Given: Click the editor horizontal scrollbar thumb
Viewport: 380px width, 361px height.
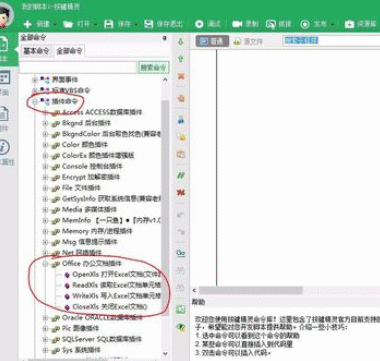Looking at the screenshot, I should pyautogui.click(x=251, y=290).
